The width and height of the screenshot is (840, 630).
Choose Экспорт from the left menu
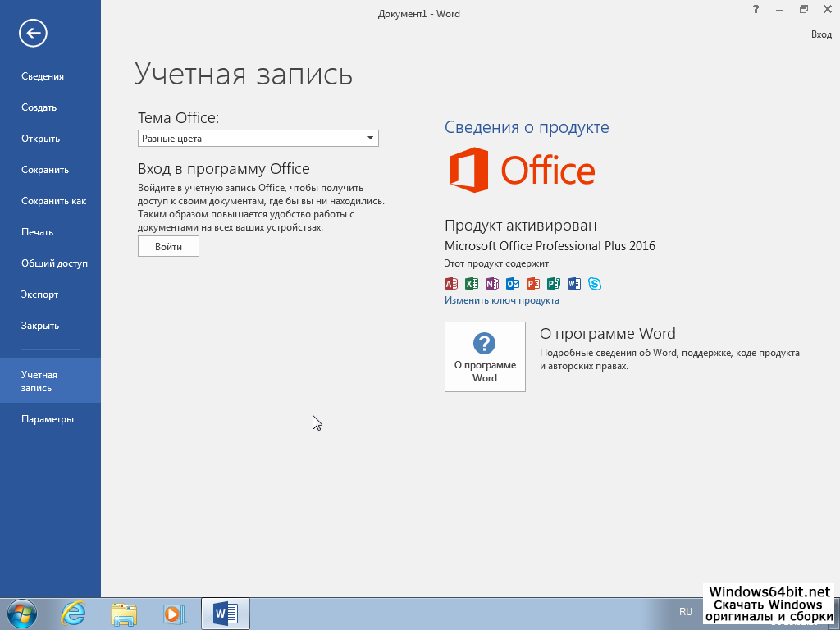point(40,294)
